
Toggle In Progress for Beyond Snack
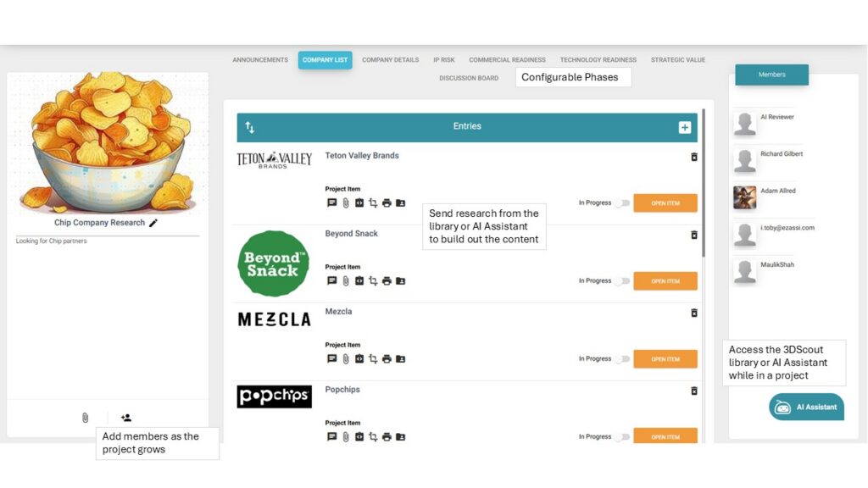point(623,281)
